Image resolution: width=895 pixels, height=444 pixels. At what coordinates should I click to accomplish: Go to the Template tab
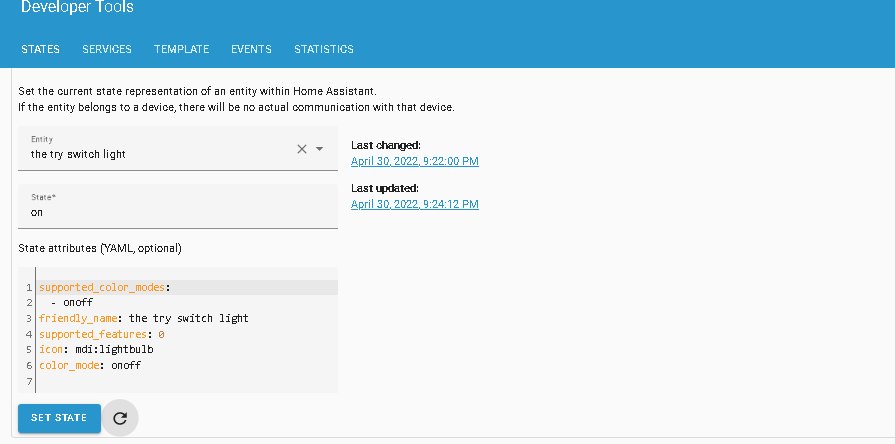[x=181, y=49]
